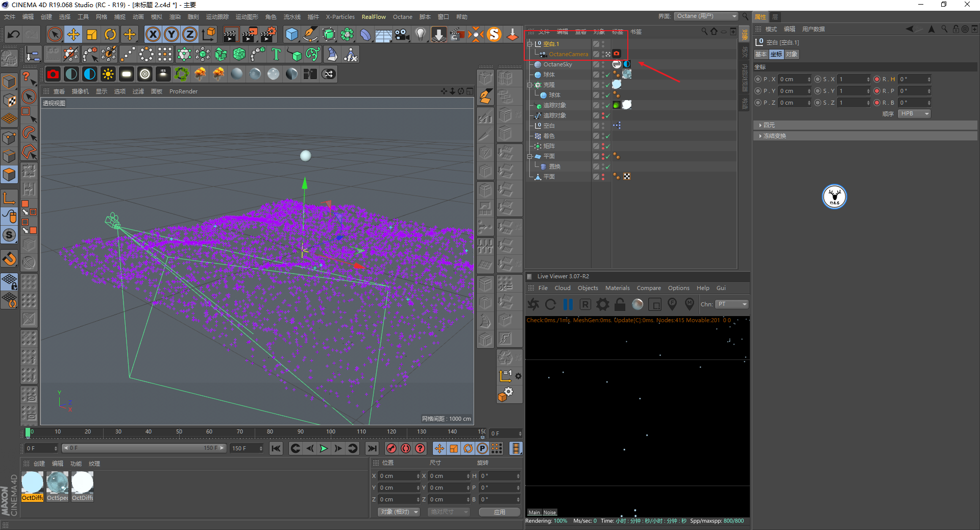This screenshot has width=980, height=530.
Task: Jump to the start of the animation
Action: coord(276,448)
